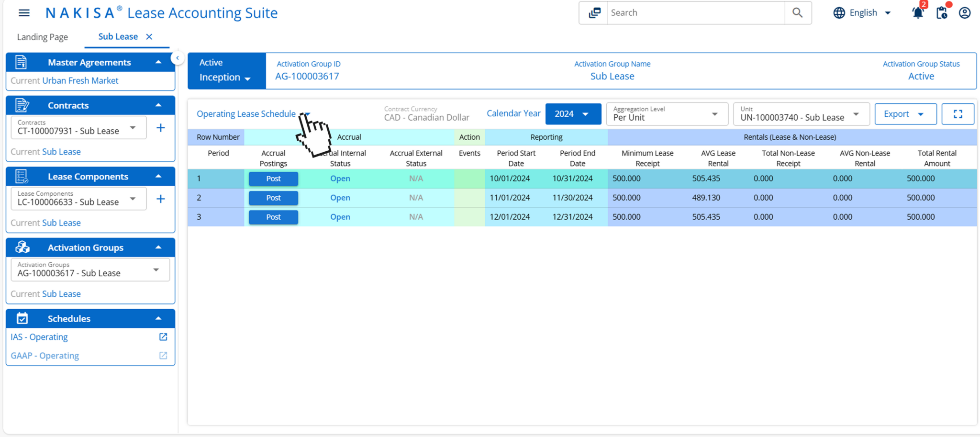
Task: Open the GAAP - Operating schedule link
Action: 45,355
